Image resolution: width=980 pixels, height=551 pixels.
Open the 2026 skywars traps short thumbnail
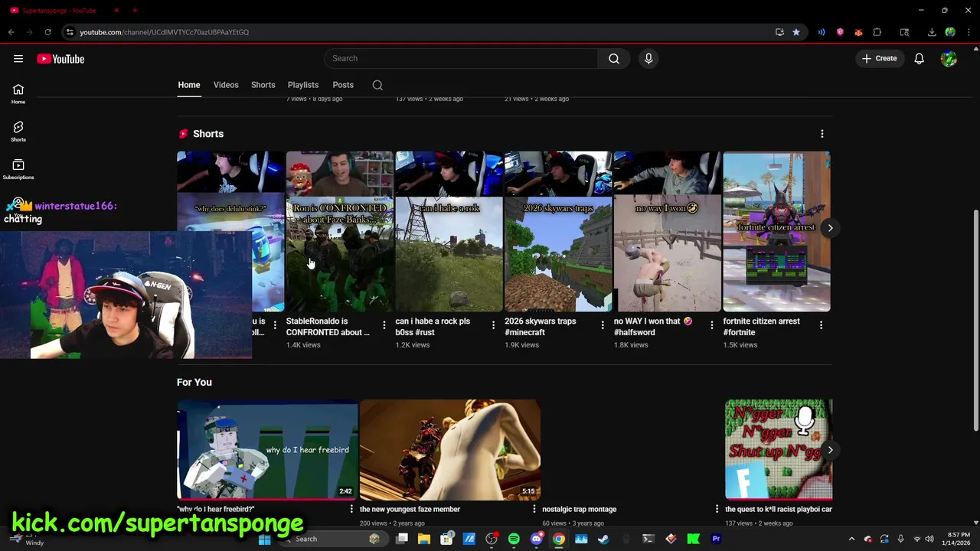[558, 232]
